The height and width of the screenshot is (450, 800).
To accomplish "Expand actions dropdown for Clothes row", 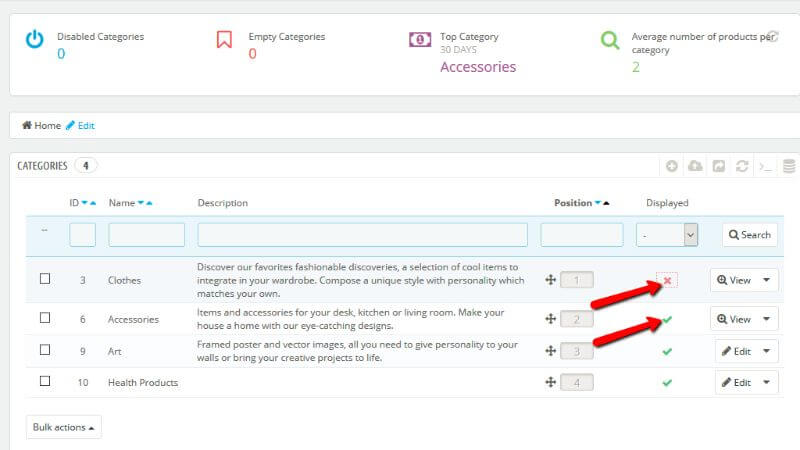I will 766,280.
